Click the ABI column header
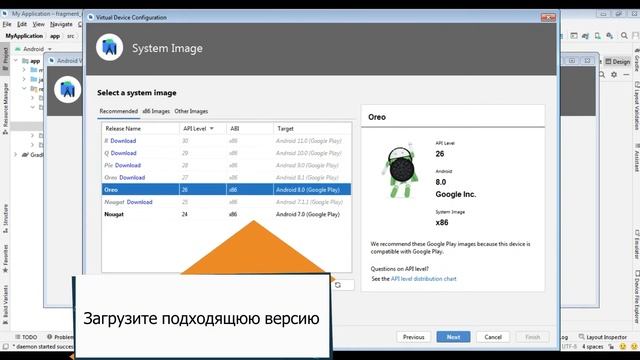 [250, 129]
